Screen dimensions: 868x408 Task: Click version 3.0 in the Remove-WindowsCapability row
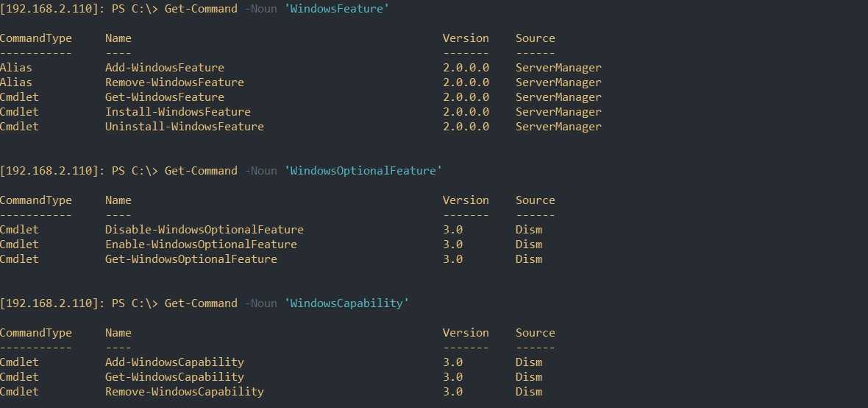click(452, 392)
